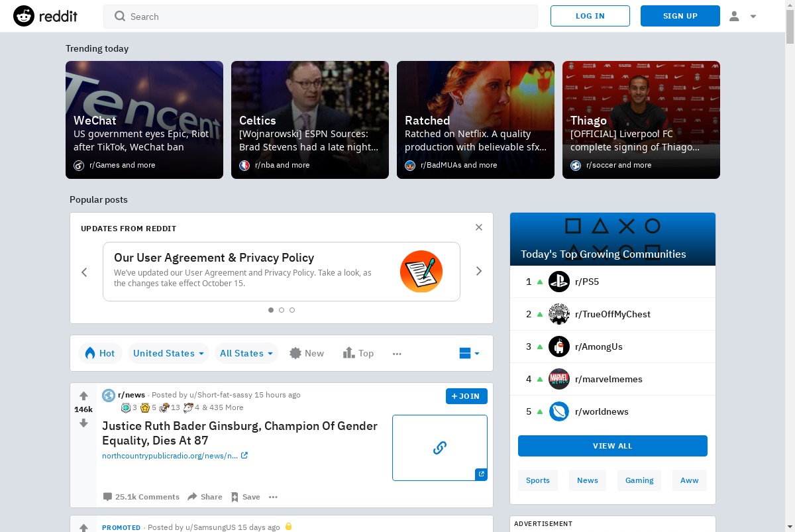This screenshot has width=795, height=532.
Task: Click the SIGN UP button
Action: click(x=680, y=16)
